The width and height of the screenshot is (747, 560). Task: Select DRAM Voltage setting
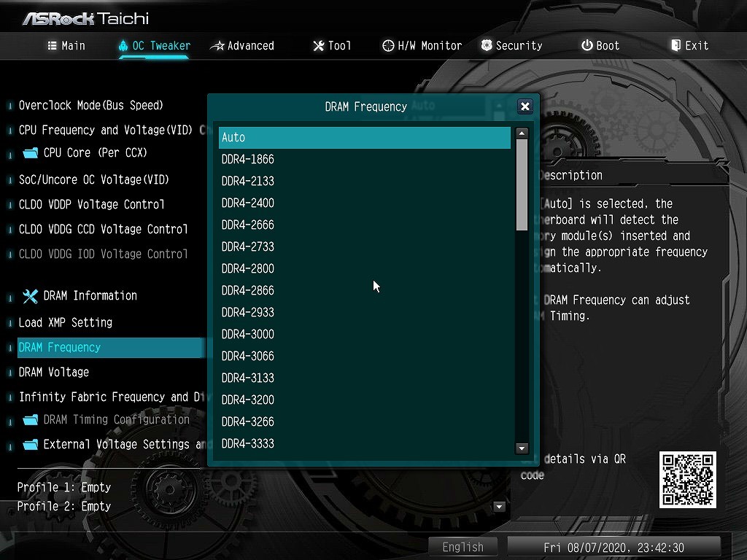(54, 372)
